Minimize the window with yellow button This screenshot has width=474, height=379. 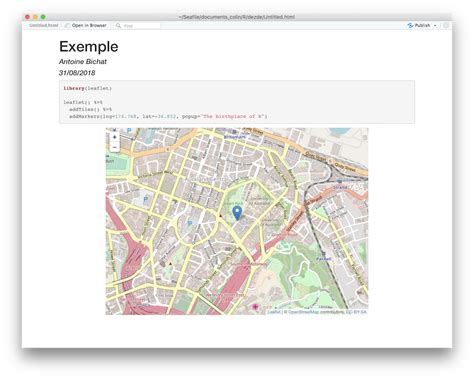coord(35,17)
